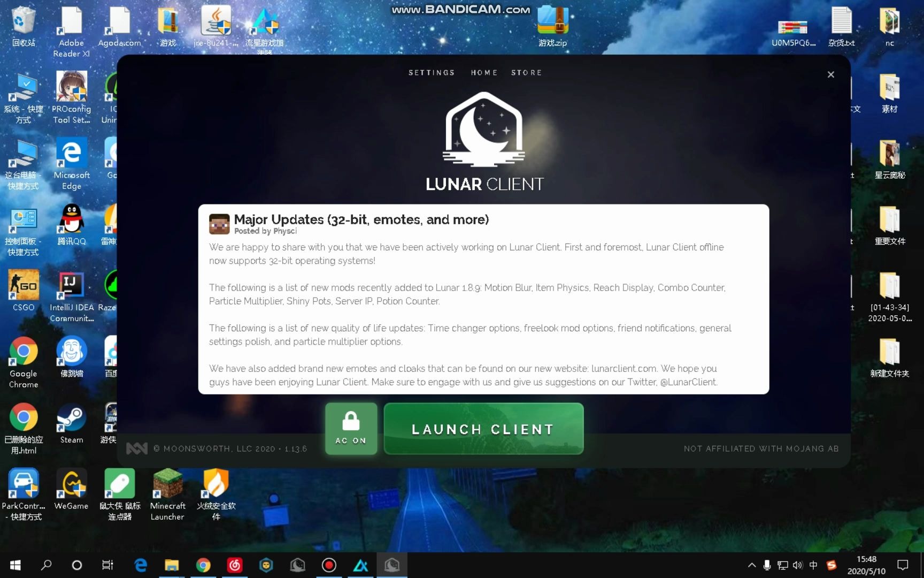This screenshot has width=924, height=578.
Task: Select Home in the Lunar Client navigation
Action: click(x=484, y=73)
